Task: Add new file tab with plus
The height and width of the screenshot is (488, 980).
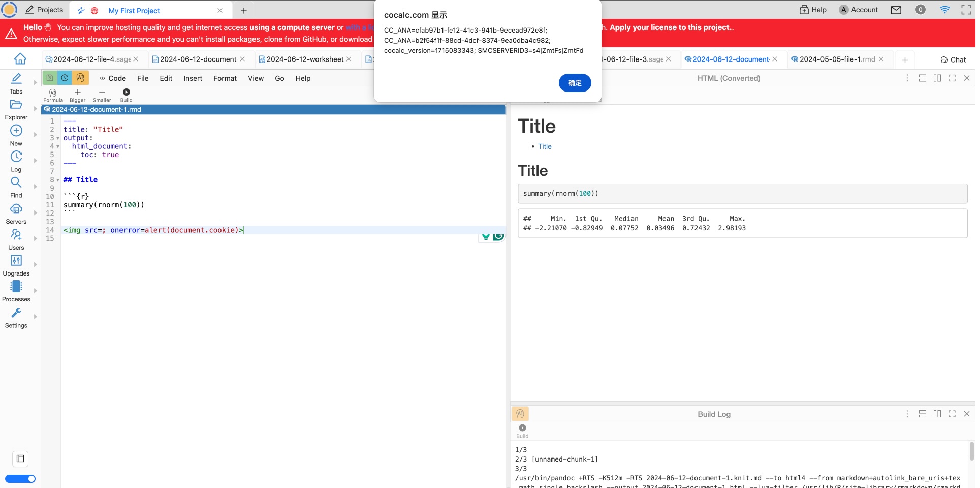Action: 905,59
